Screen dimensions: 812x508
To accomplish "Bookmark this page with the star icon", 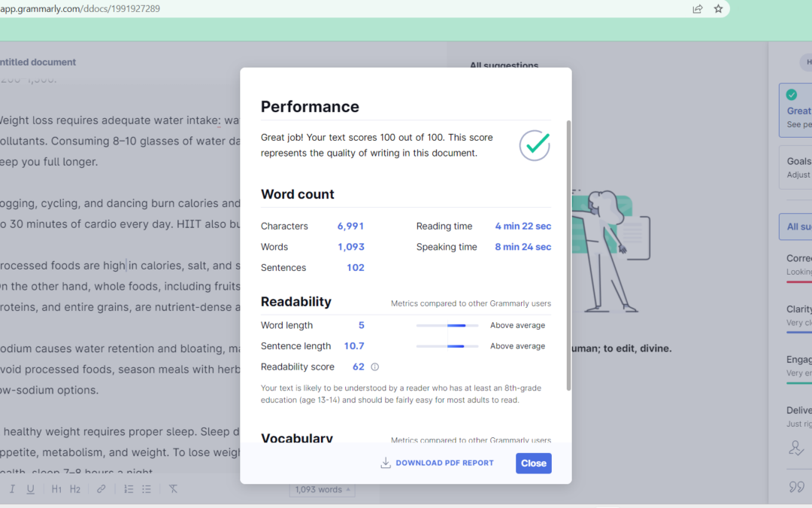I will pyautogui.click(x=718, y=9).
